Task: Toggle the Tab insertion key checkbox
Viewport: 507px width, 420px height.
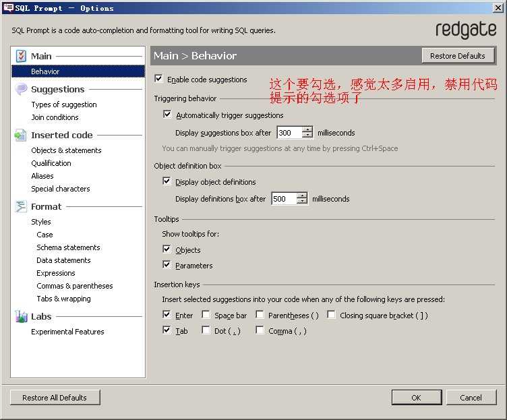Action: tap(167, 330)
